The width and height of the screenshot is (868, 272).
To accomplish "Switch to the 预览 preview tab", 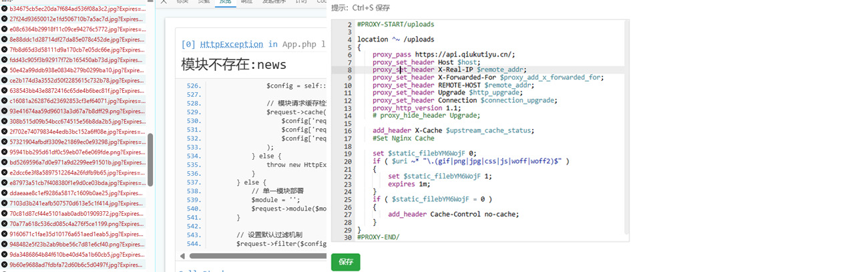I will click(x=225, y=3).
